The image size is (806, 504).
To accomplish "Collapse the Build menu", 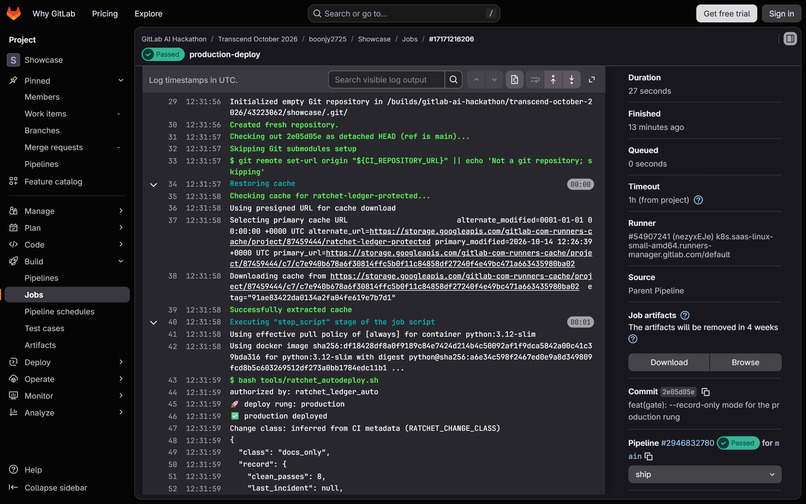I will 121,261.
